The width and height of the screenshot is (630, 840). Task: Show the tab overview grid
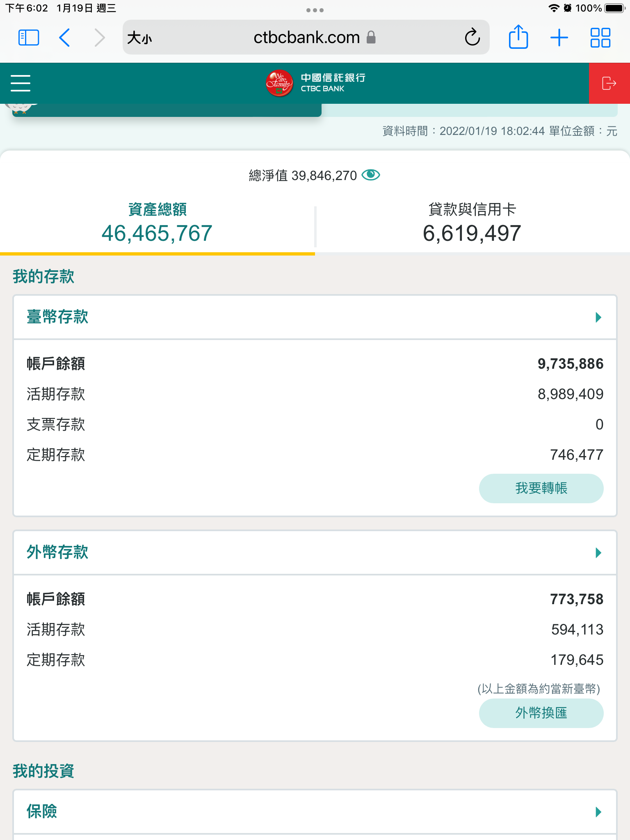click(x=600, y=38)
